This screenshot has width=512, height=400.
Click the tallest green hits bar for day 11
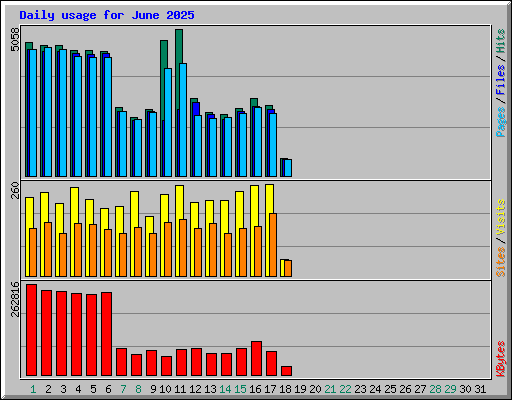pos(179,47)
